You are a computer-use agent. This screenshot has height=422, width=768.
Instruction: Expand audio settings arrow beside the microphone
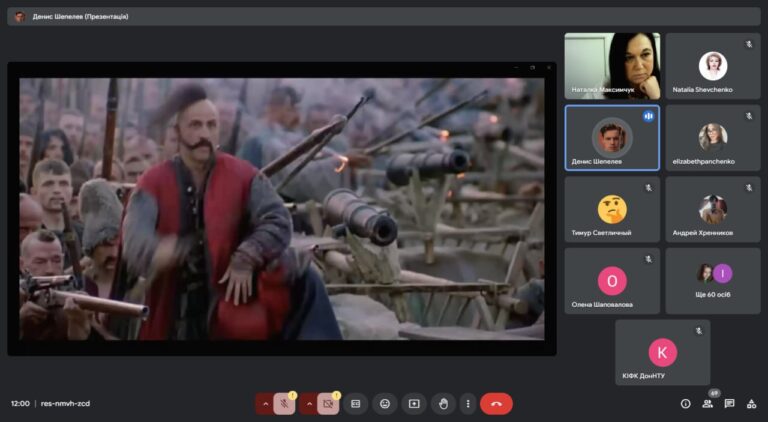coord(265,404)
